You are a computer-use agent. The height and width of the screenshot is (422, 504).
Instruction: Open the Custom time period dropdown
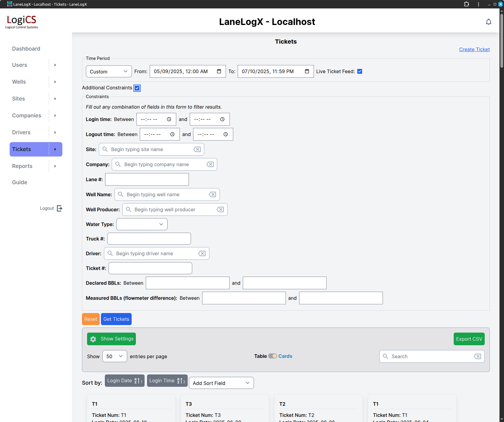pos(108,71)
